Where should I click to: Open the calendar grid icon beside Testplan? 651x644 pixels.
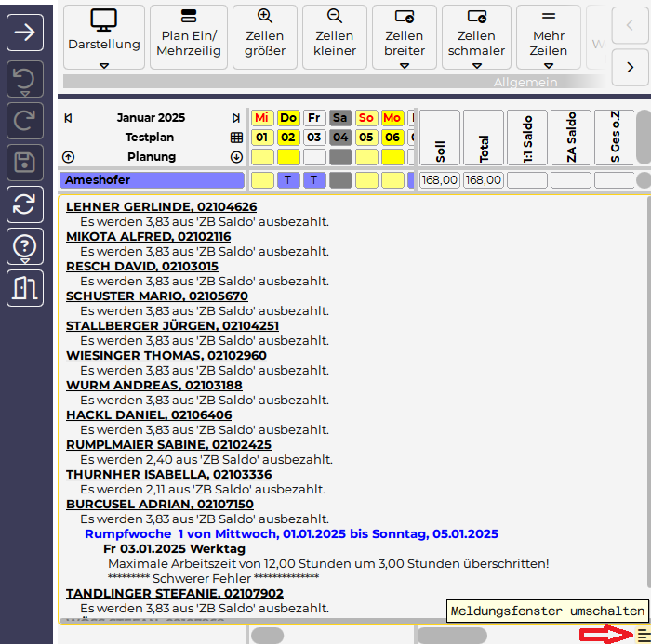click(236, 138)
